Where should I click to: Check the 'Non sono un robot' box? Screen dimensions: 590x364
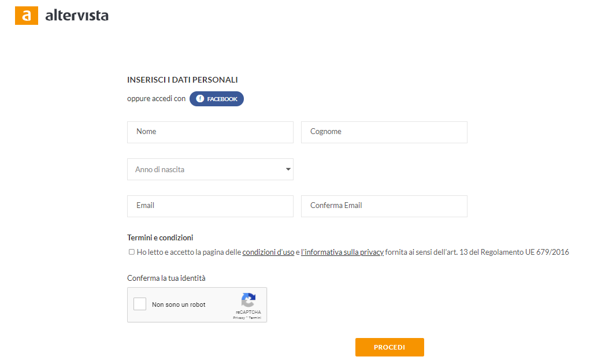[x=140, y=304]
